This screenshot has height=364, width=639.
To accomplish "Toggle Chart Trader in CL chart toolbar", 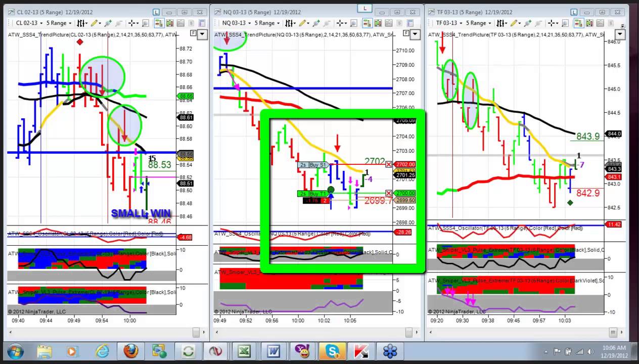I will coord(159,23).
